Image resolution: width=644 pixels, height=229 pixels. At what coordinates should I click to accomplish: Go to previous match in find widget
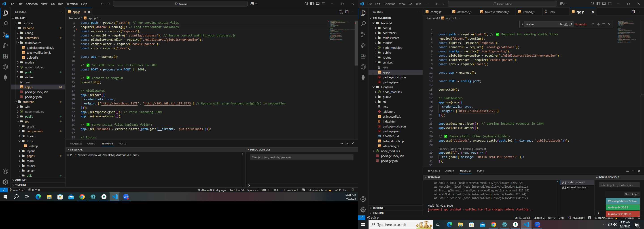593,24
